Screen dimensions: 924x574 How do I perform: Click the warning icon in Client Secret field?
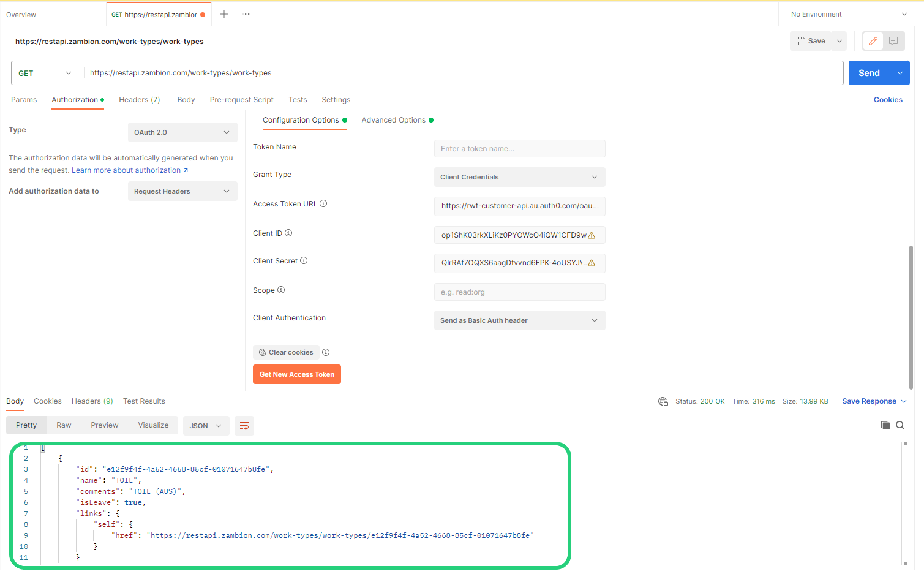[x=592, y=263]
